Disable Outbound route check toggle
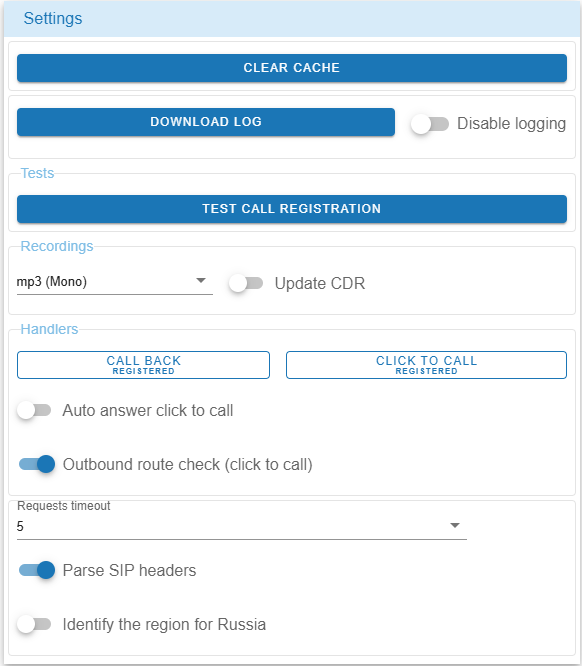 [37, 464]
